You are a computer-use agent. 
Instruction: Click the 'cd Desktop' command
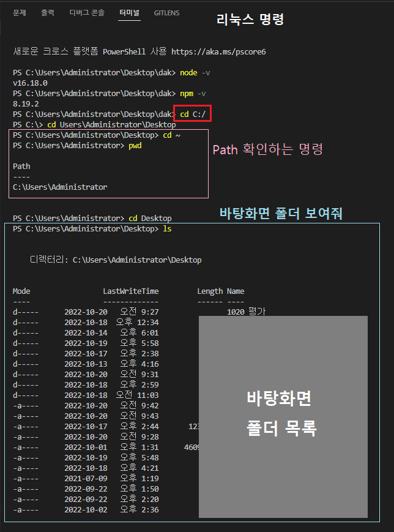(150, 218)
